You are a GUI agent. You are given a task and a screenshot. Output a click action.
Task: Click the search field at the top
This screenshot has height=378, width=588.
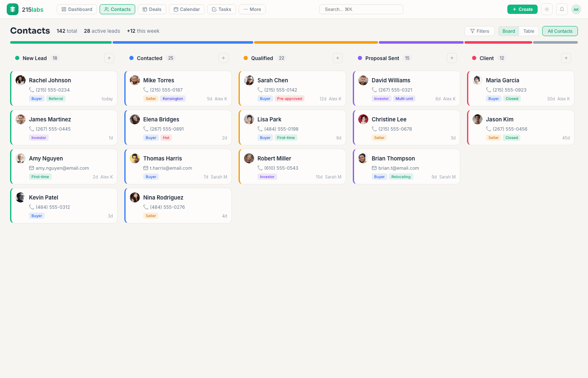pyautogui.click(x=360, y=9)
